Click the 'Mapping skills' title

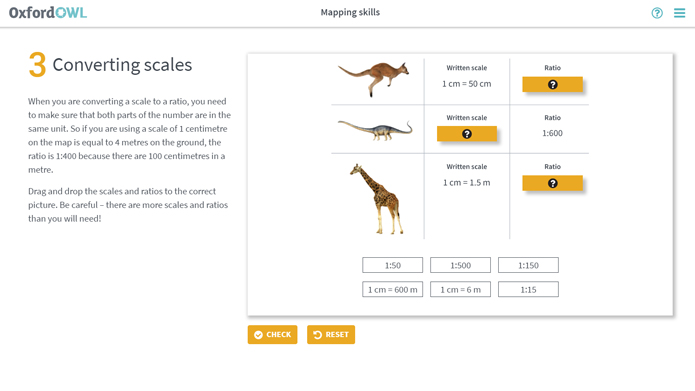350,12
